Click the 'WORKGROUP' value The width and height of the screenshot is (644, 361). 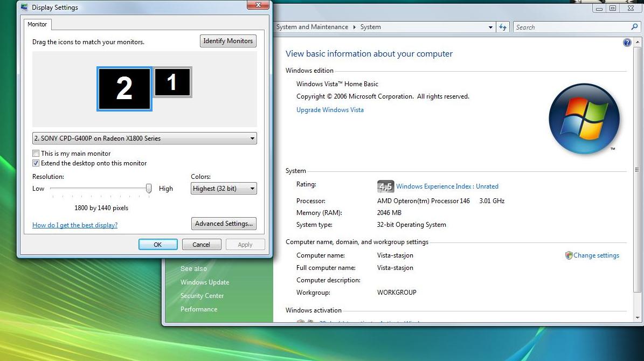(x=396, y=293)
